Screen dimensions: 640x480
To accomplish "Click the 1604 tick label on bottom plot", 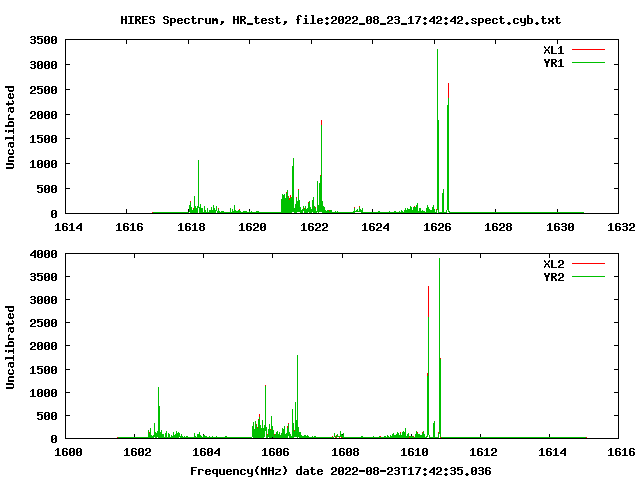I will click(206, 452).
